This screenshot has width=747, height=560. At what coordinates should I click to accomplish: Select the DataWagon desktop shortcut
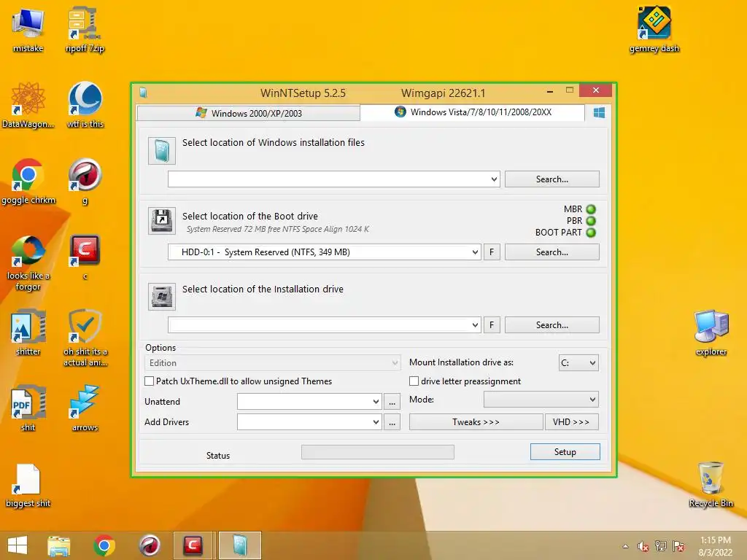point(28,105)
